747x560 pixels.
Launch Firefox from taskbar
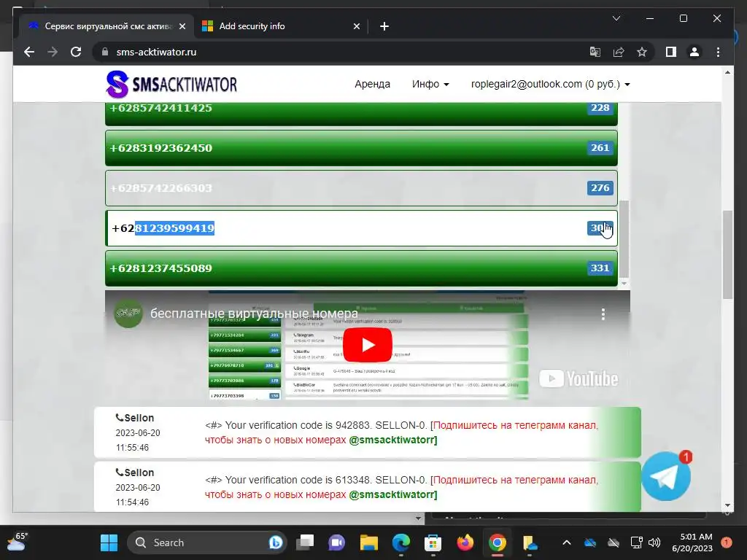click(x=465, y=542)
